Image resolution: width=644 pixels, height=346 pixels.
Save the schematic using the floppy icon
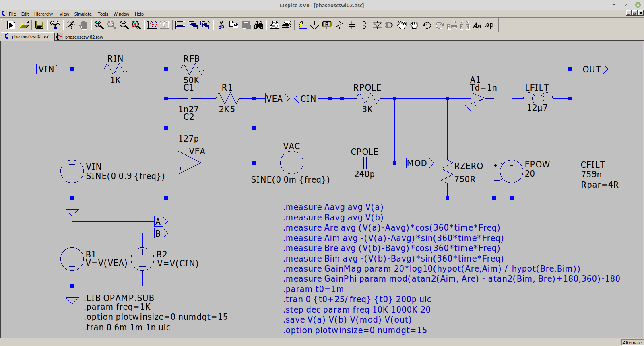click(39, 25)
